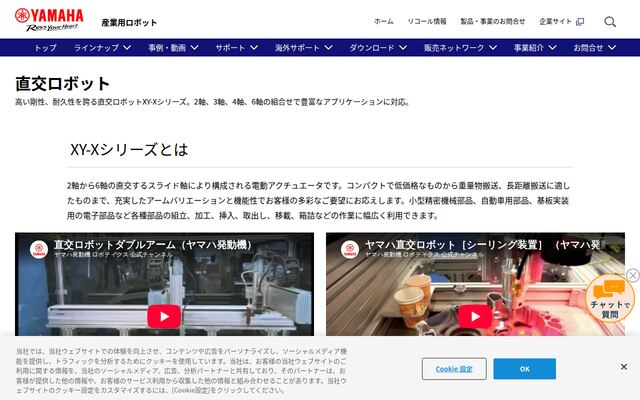
Task: Expand the 事例・動画 menu
Action: click(x=173, y=48)
